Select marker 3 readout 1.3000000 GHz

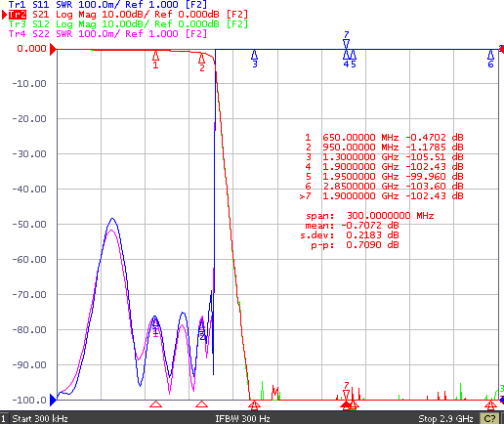(384, 156)
